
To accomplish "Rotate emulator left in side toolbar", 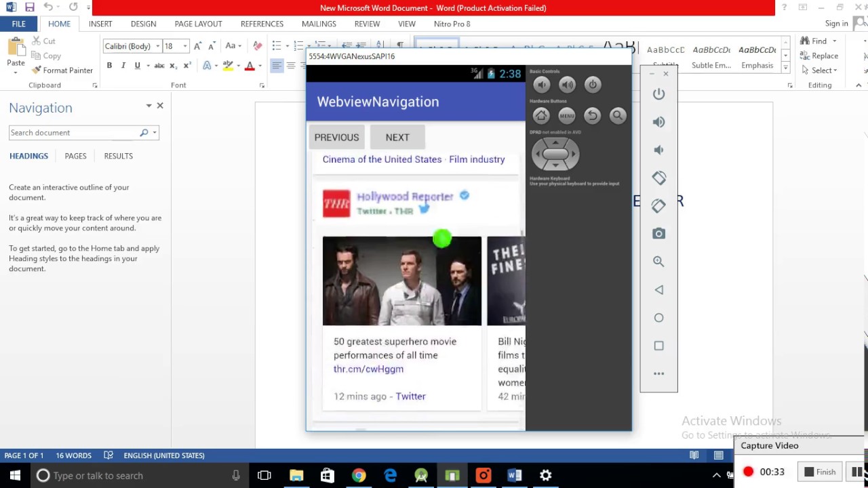I will tap(658, 178).
